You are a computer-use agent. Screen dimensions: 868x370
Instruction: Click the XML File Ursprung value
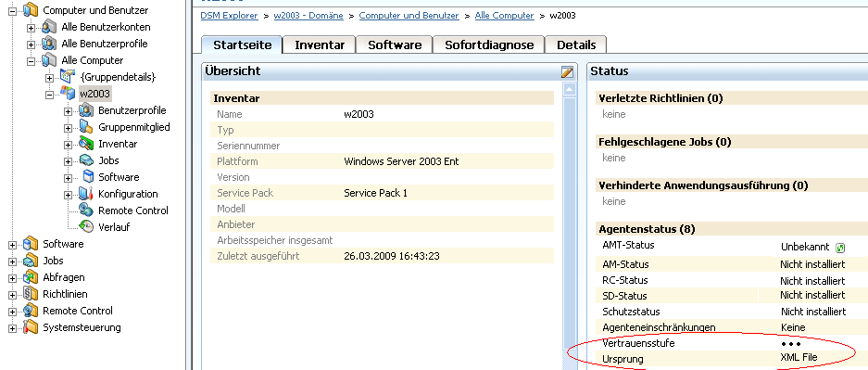click(x=799, y=357)
